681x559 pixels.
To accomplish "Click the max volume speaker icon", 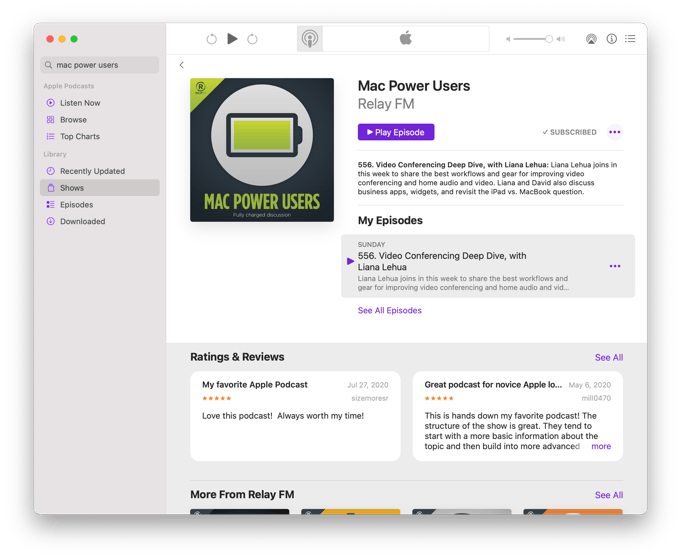I will pos(561,39).
